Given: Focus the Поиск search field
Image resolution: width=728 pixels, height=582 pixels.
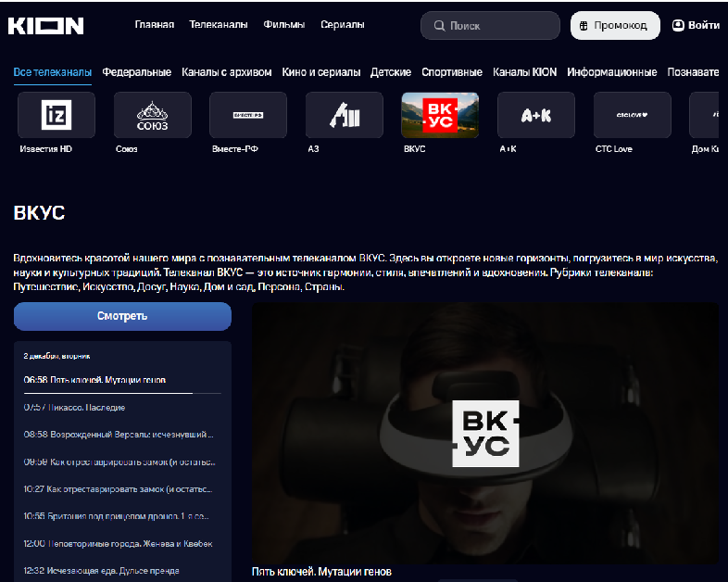Looking at the screenshot, I should [x=490, y=26].
